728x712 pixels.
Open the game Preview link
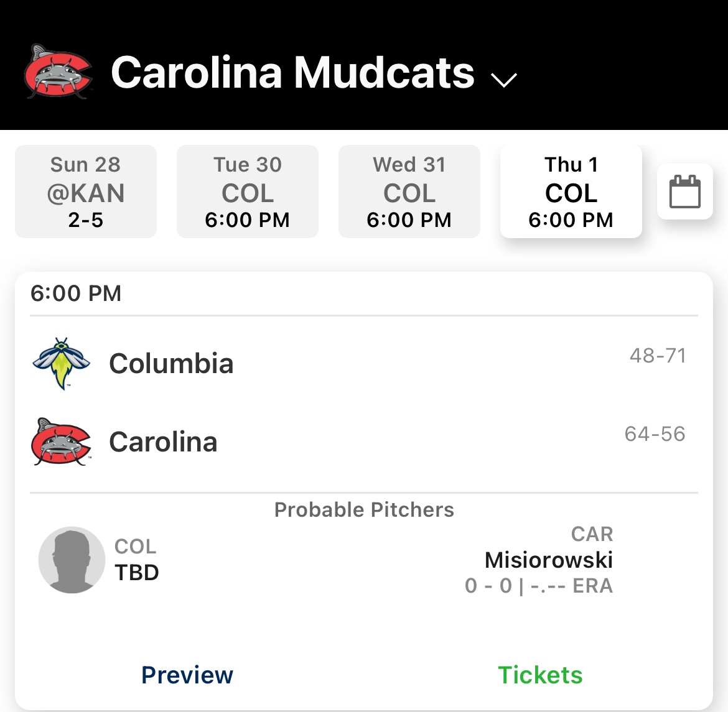tap(187, 675)
